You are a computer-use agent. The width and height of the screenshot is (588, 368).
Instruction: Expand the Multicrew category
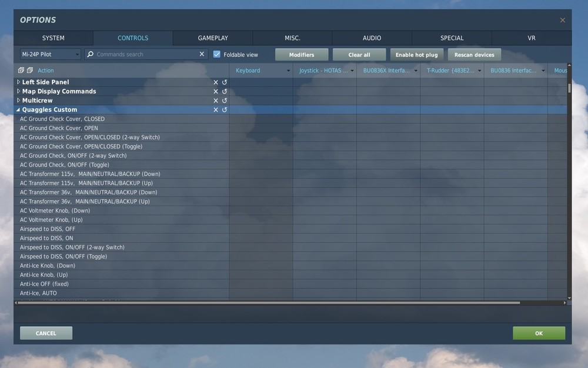pyautogui.click(x=18, y=100)
